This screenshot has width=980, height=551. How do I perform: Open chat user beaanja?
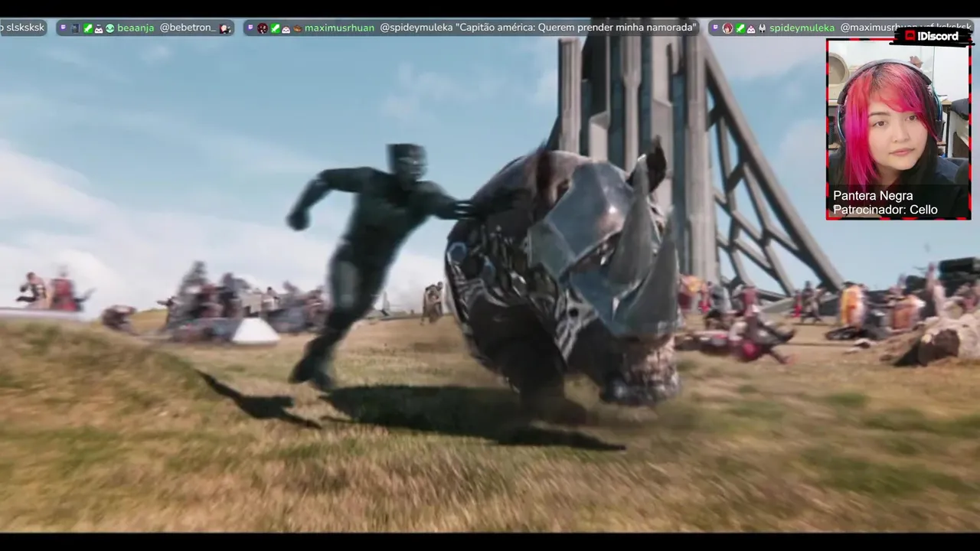pyautogui.click(x=136, y=28)
